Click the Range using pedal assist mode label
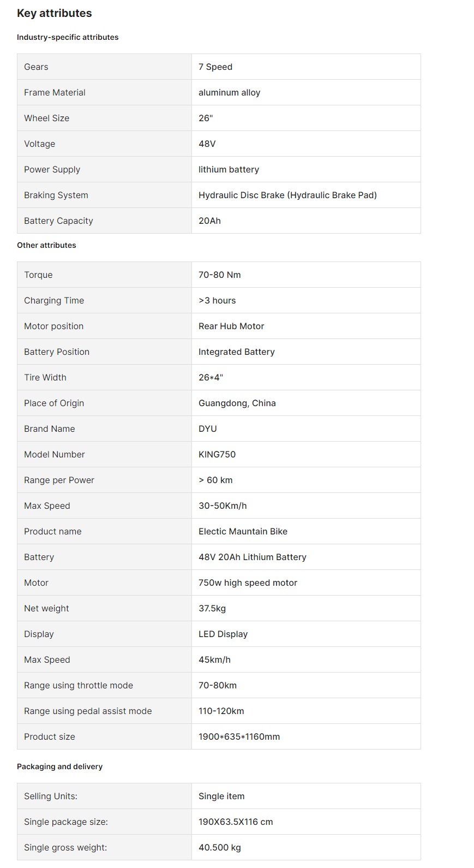 pyautogui.click(x=88, y=711)
